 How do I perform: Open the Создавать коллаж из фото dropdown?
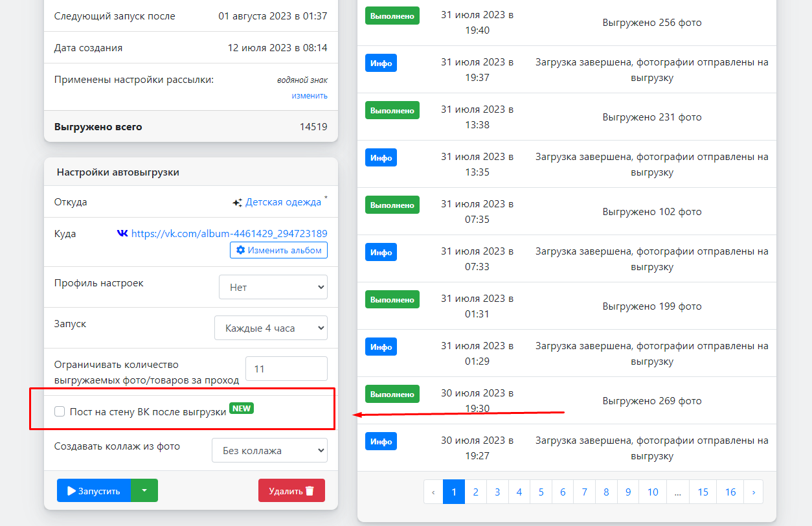269,450
